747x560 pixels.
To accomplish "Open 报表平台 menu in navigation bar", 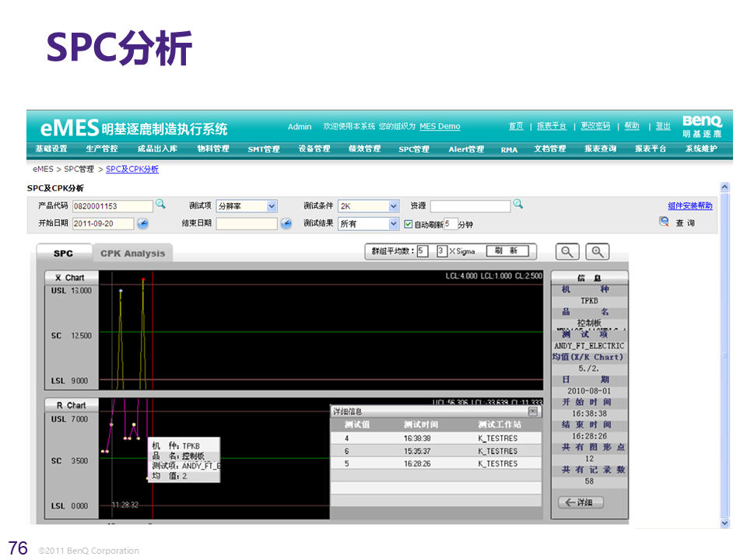I will 651,149.
